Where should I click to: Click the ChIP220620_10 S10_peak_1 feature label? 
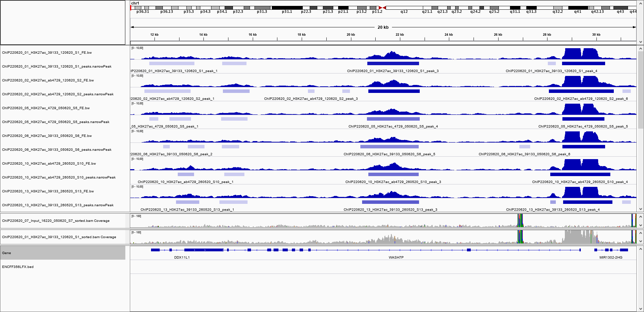[x=186, y=182]
